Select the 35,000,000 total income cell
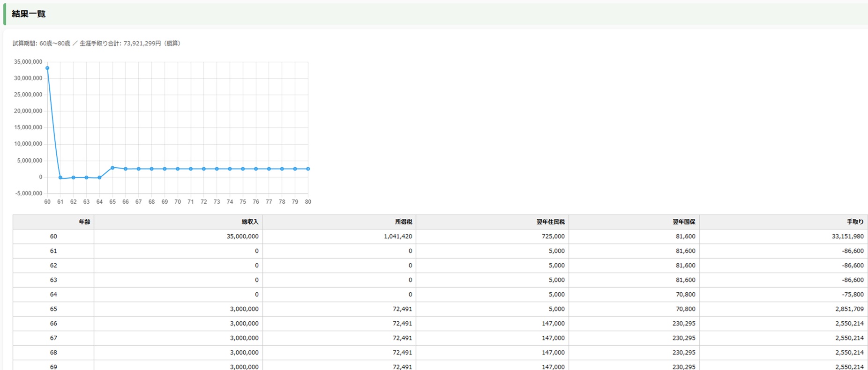This screenshot has height=370, width=868. [242, 237]
